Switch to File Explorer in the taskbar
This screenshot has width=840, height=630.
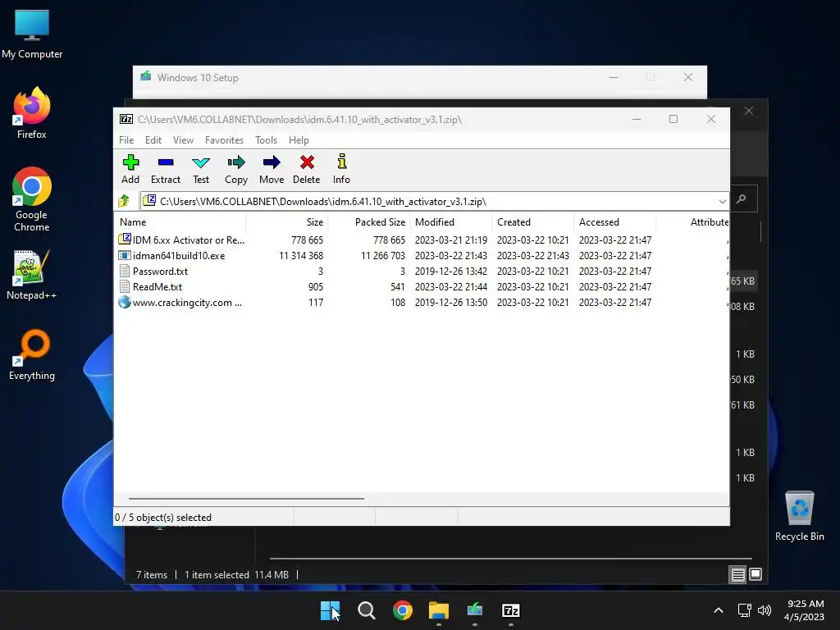tap(439, 610)
